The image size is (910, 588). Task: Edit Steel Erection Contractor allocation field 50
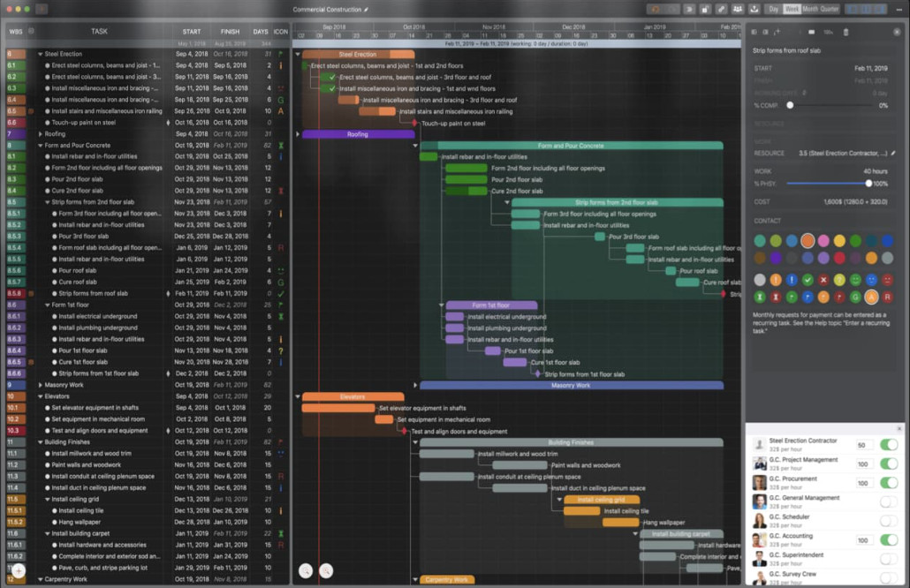click(863, 445)
